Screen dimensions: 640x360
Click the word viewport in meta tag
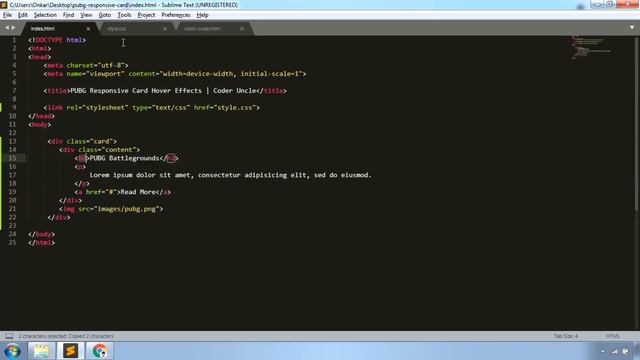pos(105,74)
